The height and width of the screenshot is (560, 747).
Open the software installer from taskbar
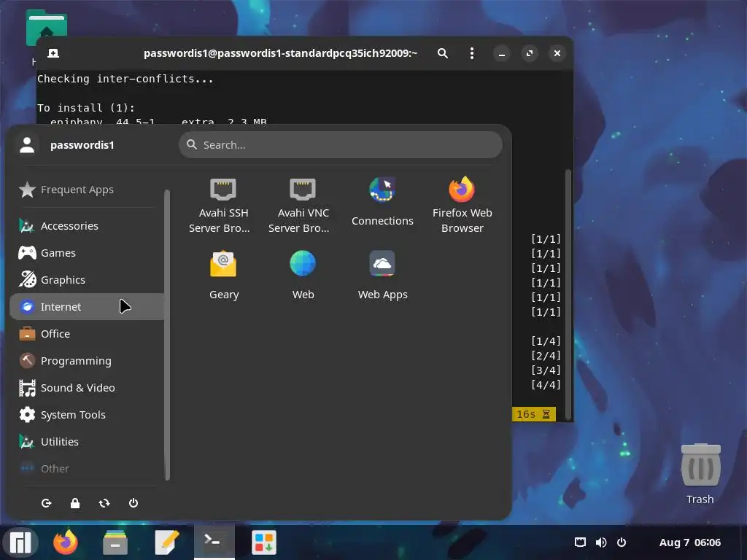(x=264, y=542)
